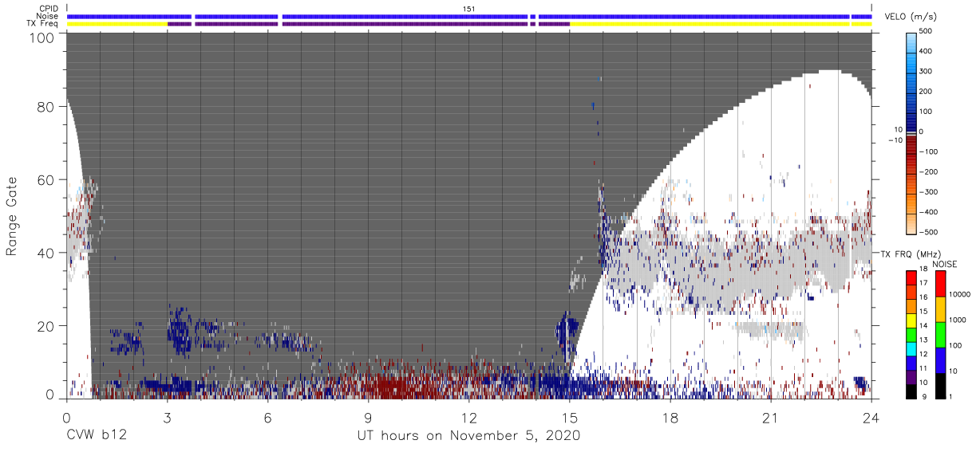Click the Noise row label
The image size is (980, 452).
coord(46,16)
